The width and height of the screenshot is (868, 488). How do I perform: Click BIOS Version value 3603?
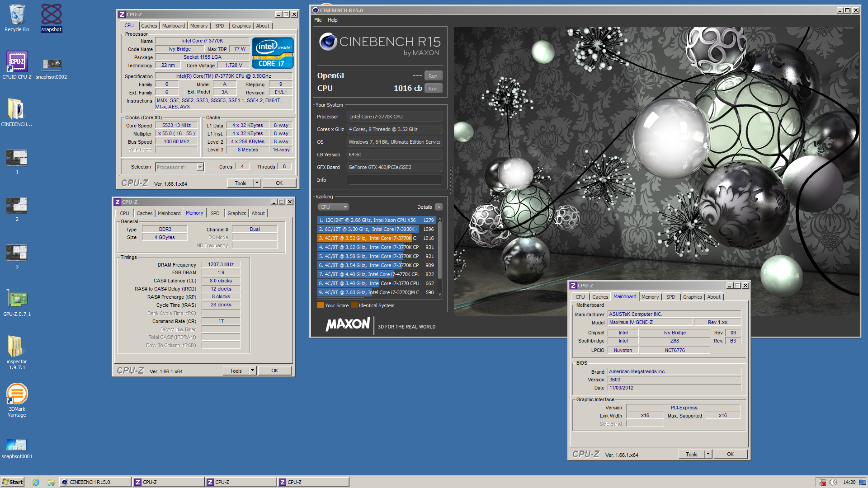[x=674, y=380]
